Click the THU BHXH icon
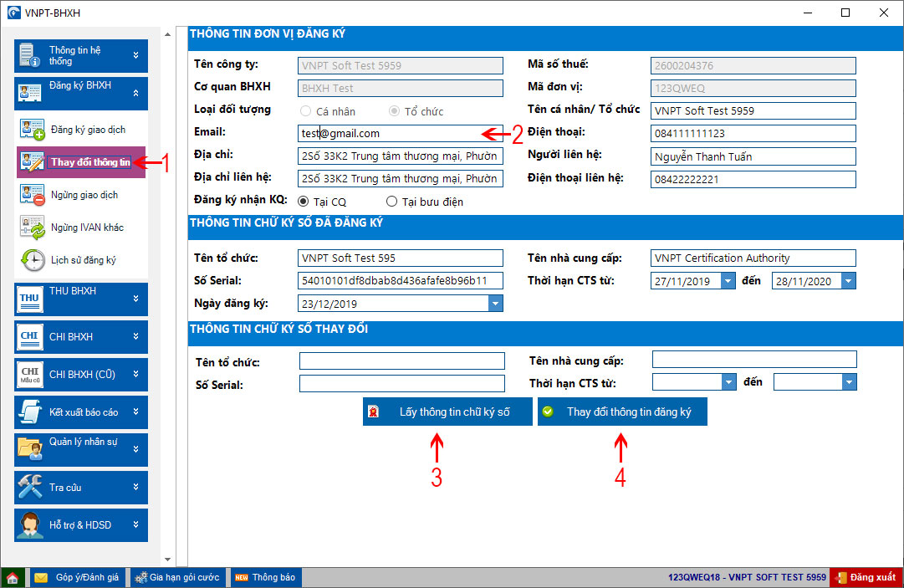The image size is (904, 588). pyautogui.click(x=29, y=299)
